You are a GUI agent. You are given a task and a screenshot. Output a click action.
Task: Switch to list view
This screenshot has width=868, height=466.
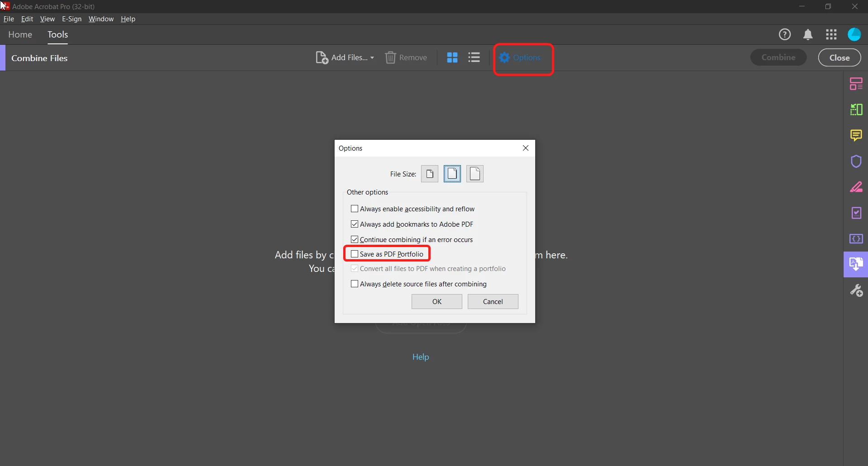[474, 57]
